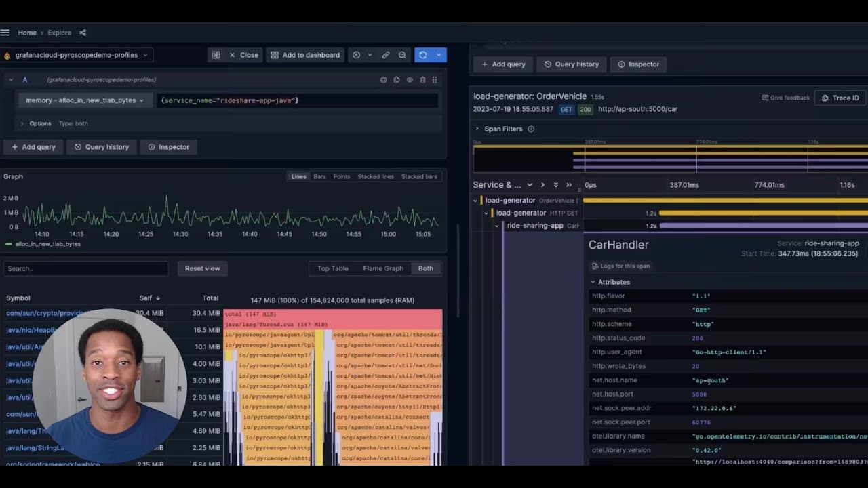The image size is (868, 488).
Task: Collapse the load-generator HTTP GET span row
Action: point(486,213)
